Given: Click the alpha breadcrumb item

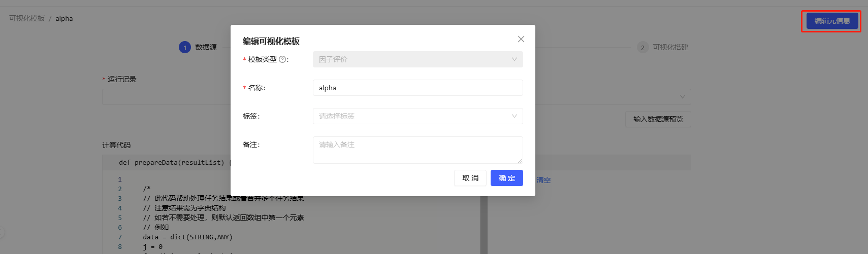Looking at the screenshot, I should (x=64, y=18).
